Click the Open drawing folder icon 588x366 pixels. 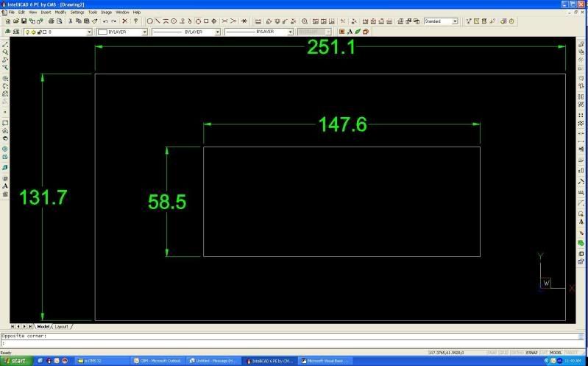pyautogui.click(x=15, y=21)
